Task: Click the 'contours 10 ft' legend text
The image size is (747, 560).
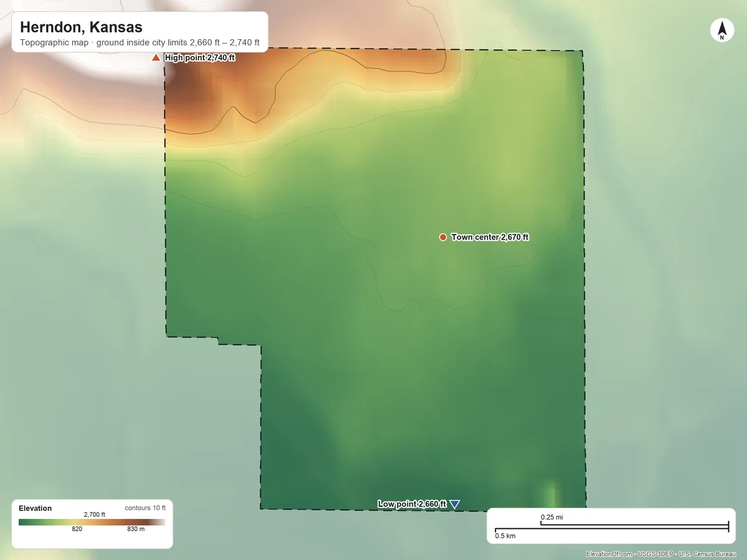Action: 145,508
